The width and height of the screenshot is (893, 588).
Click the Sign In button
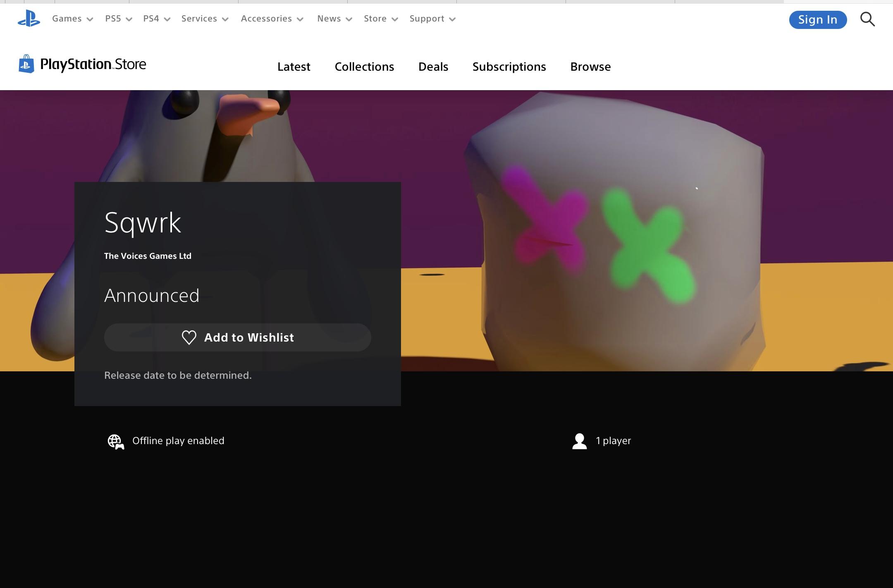click(x=818, y=19)
